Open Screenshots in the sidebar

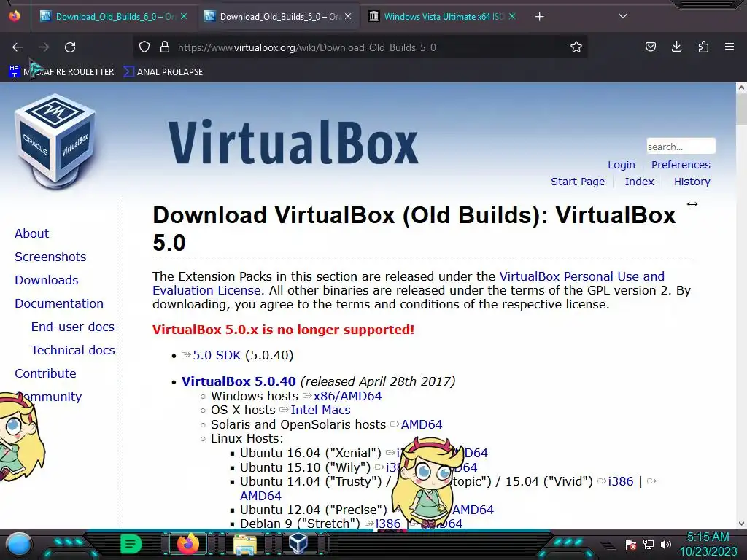tap(50, 257)
